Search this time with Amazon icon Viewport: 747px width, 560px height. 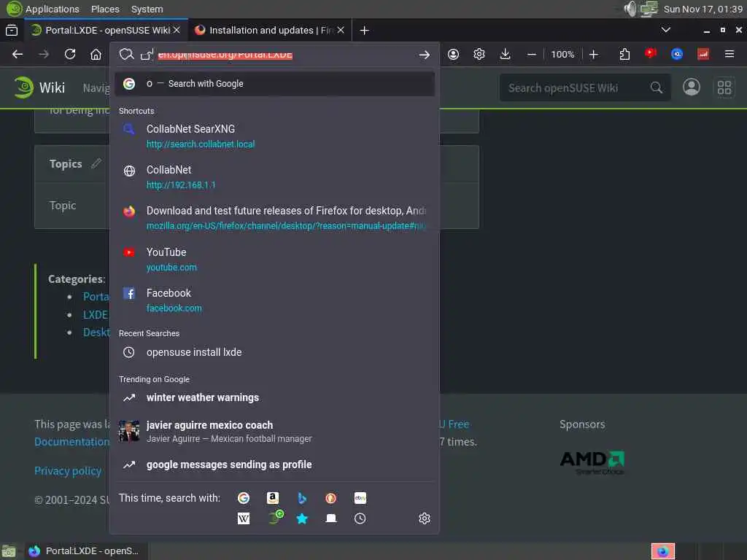click(273, 498)
